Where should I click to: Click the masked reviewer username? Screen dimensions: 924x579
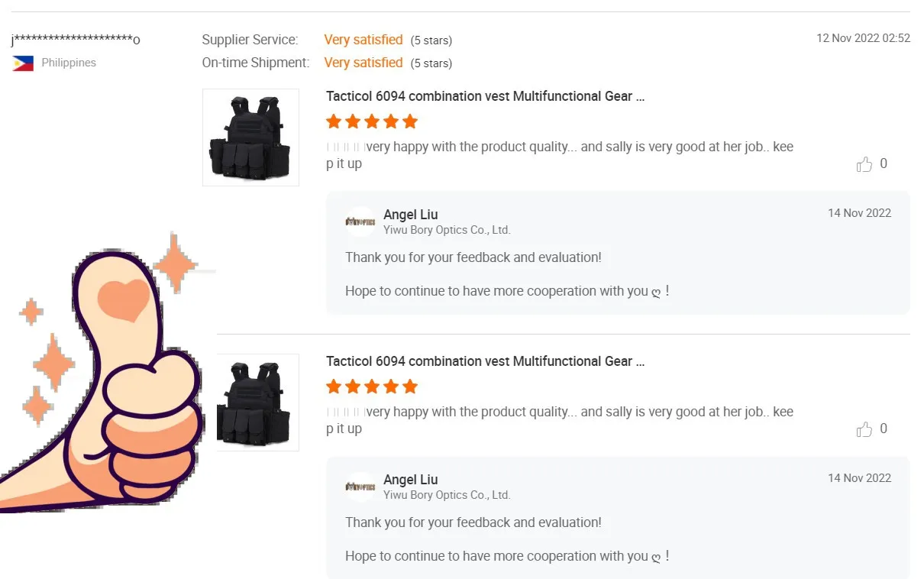tap(76, 40)
